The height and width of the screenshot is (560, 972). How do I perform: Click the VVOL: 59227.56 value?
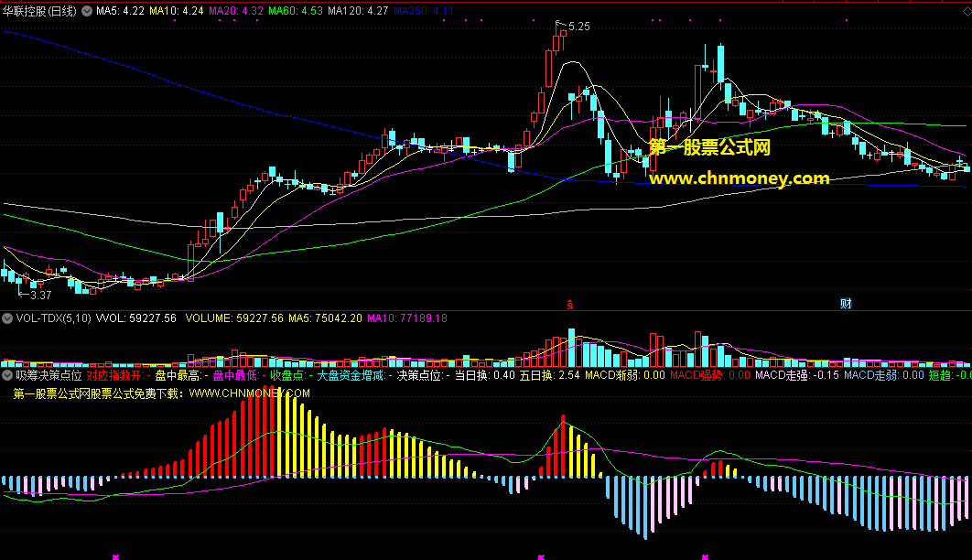(x=135, y=318)
